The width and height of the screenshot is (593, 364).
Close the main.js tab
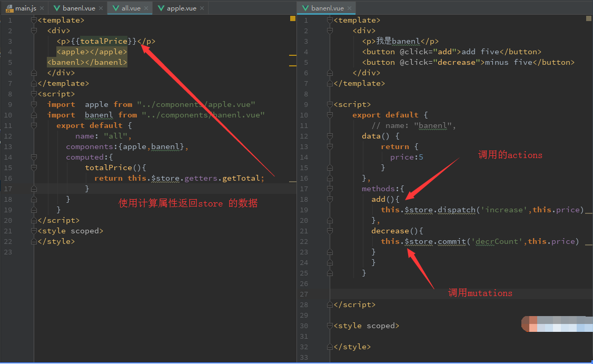pos(42,8)
